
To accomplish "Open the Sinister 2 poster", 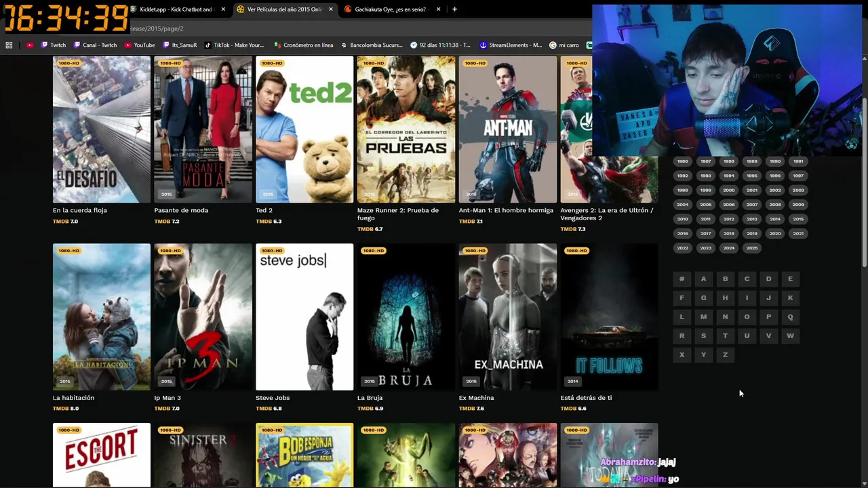I will (203, 455).
